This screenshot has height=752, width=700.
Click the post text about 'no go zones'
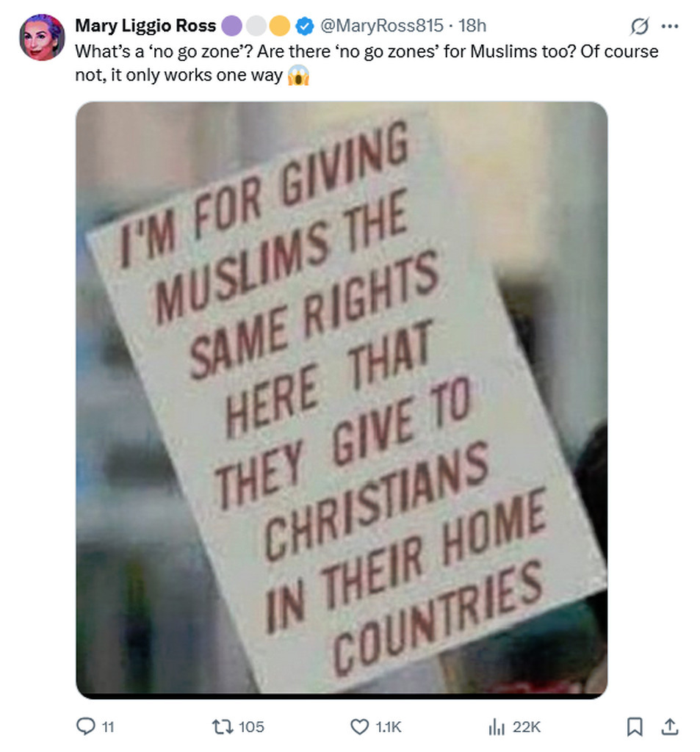tap(367, 63)
